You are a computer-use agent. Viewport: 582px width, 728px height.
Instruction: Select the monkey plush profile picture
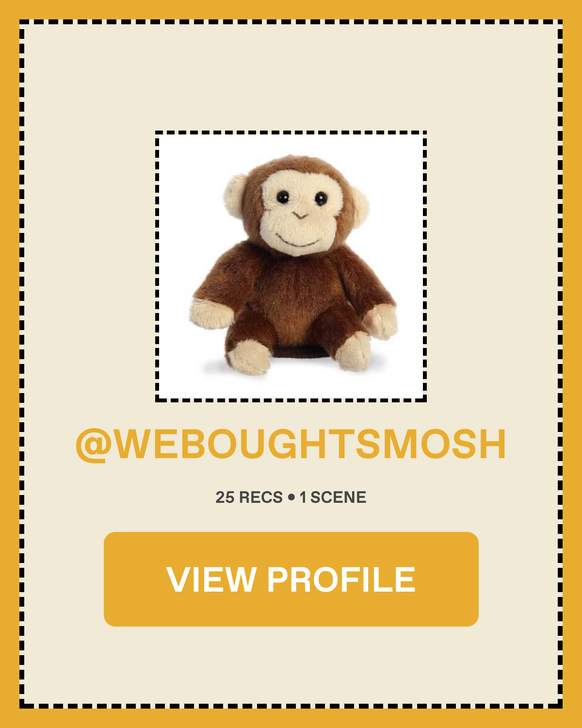point(291,266)
